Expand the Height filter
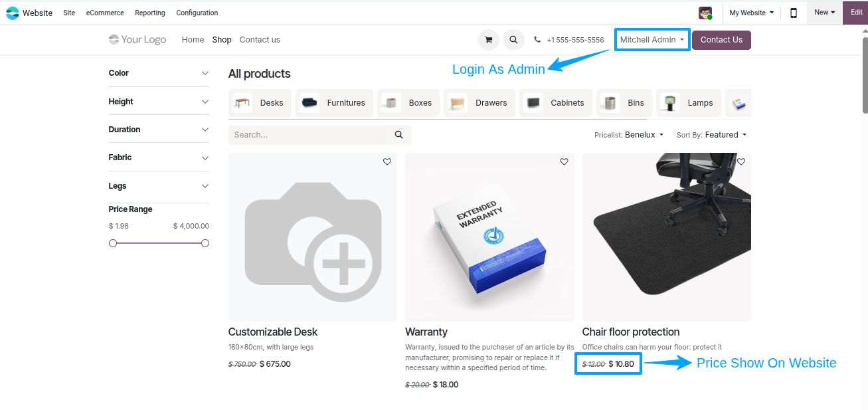868x410 pixels. 159,102
